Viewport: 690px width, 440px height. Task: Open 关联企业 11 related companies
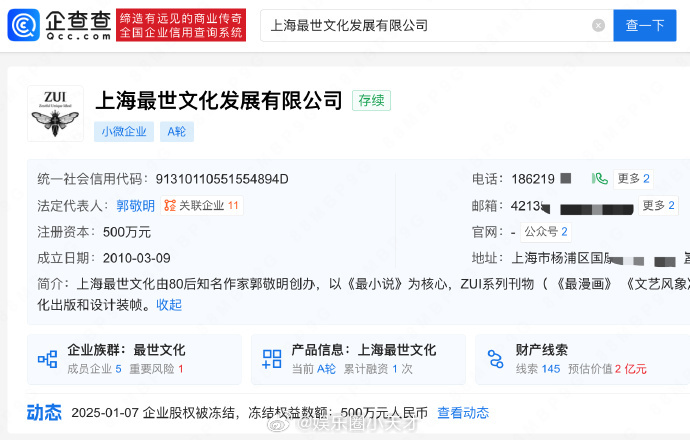tap(202, 205)
